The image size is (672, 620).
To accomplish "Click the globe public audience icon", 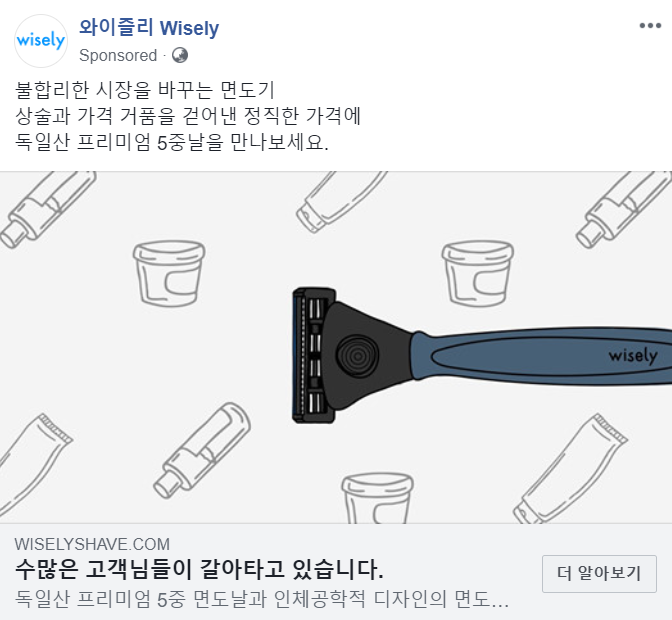I will (180, 55).
